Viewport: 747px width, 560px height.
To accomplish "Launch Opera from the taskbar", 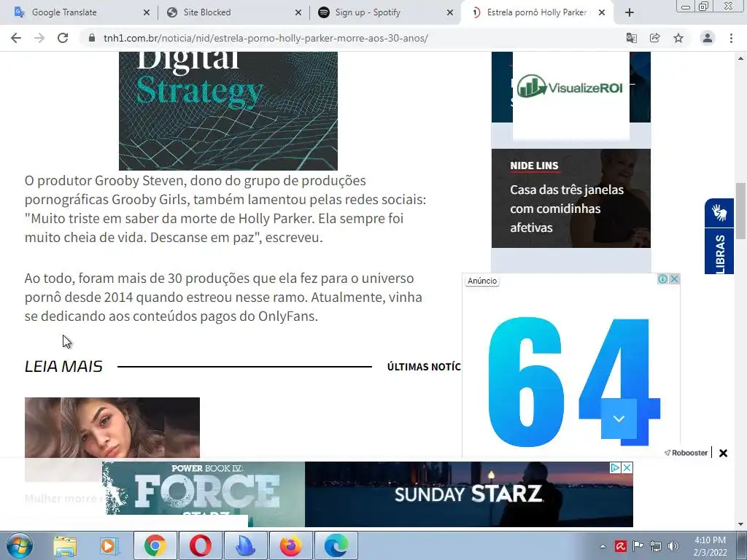I will 201,545.
